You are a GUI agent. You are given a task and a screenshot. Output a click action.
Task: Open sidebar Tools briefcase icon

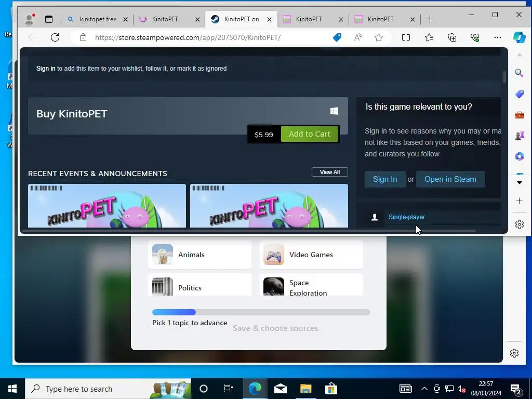point(520,115)
